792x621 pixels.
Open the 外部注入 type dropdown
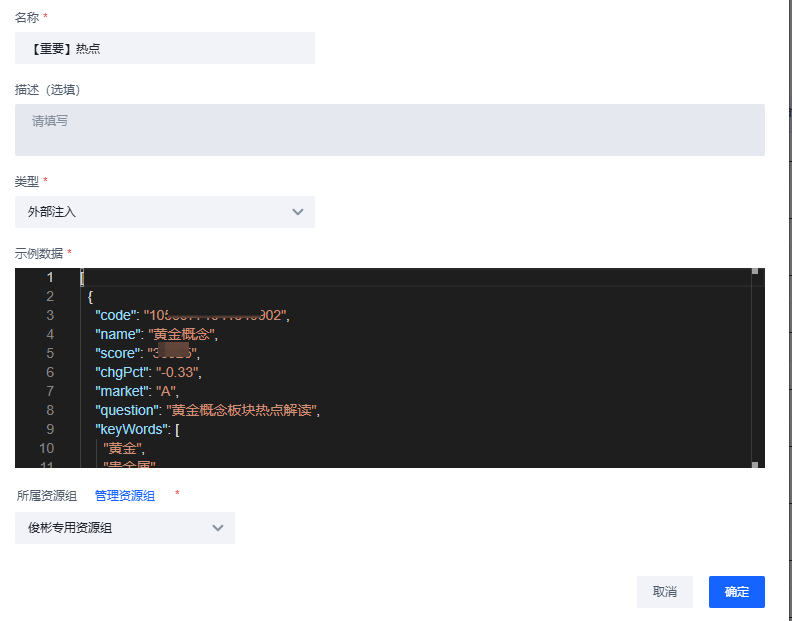tap(164, 212)
